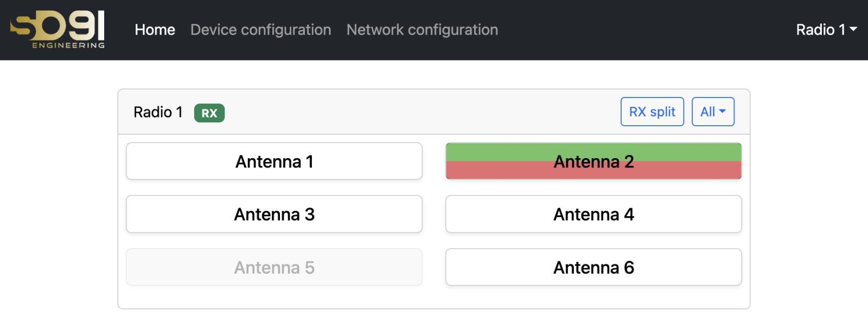
Task: Click the caret arrow beside navbar Radio 1
Action: 853,29
